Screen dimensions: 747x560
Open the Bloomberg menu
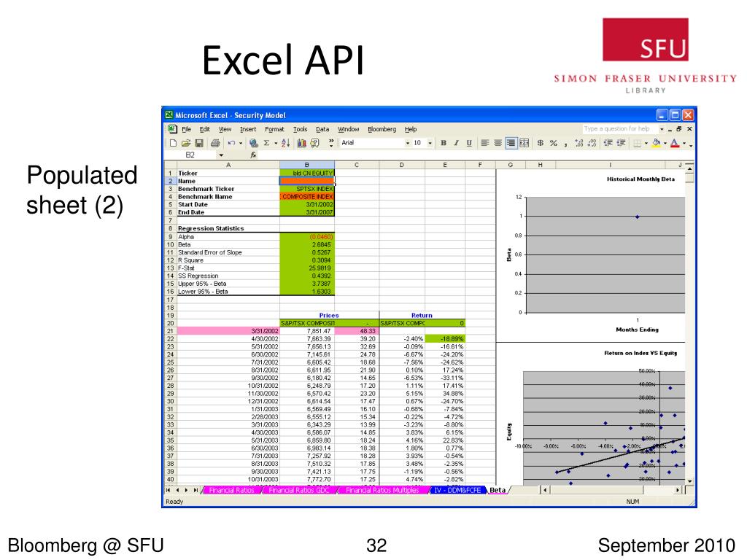(382, 129)
